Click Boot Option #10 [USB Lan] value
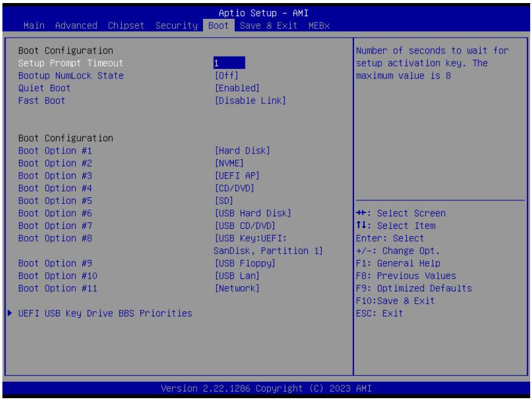The height and width of the screenshot is (400, 532). pos(237,276)
